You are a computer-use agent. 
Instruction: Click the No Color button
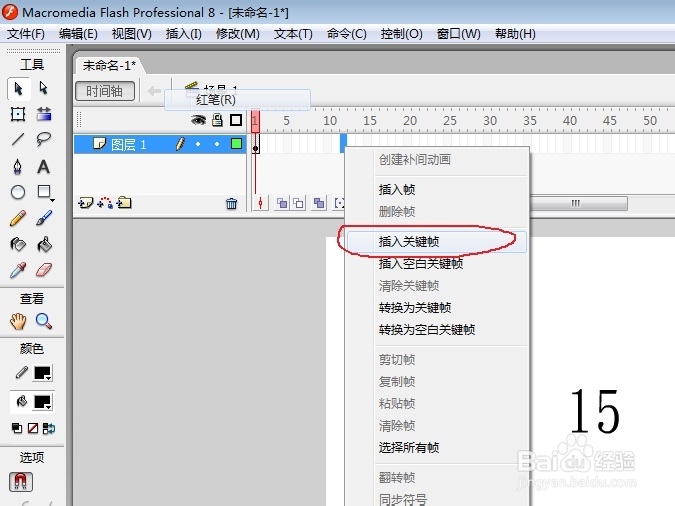pos(33,428)
